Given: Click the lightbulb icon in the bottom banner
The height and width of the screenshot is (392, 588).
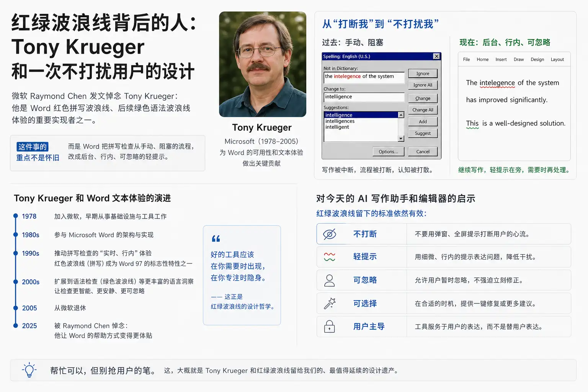Looking at the screenshot, I should [x=29, y=370].
